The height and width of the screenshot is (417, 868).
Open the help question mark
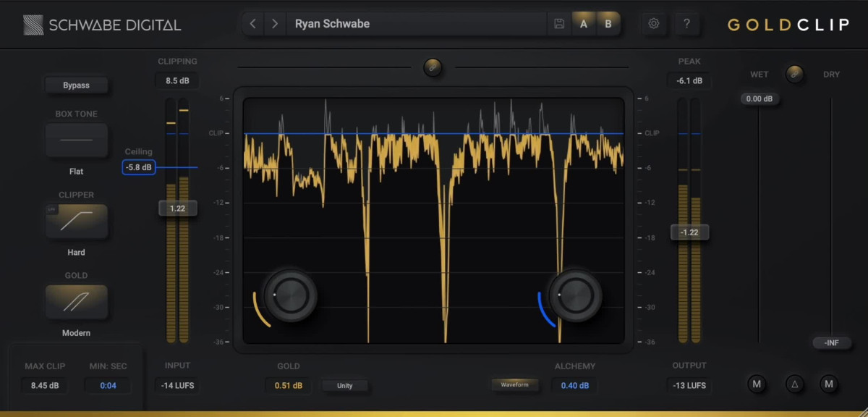(686, 24)
